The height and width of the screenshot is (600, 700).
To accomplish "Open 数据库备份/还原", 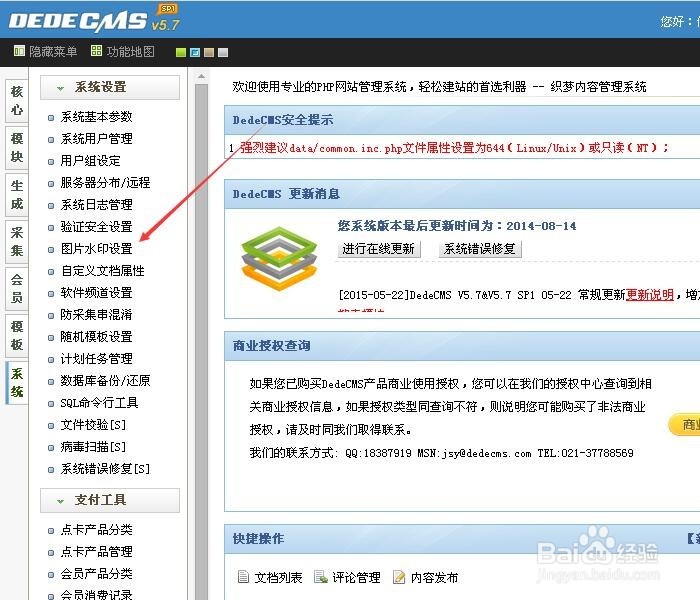I will [105, 381].
